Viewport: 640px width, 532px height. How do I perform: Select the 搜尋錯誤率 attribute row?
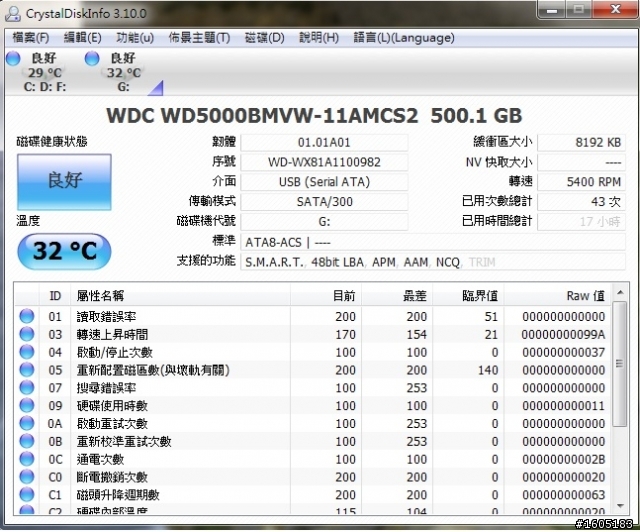click(x=313, y=388)
